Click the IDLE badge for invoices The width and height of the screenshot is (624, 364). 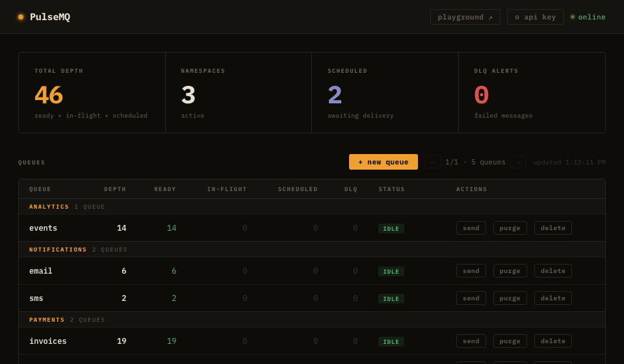[391, 342]
